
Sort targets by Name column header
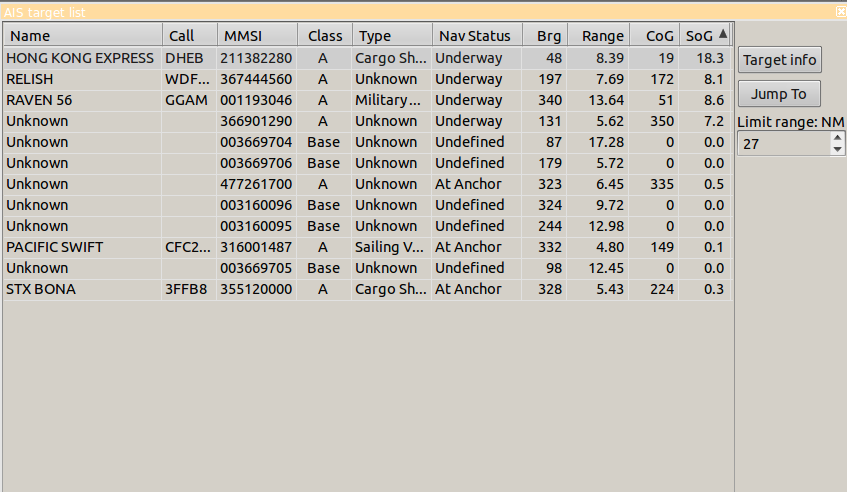82,35
